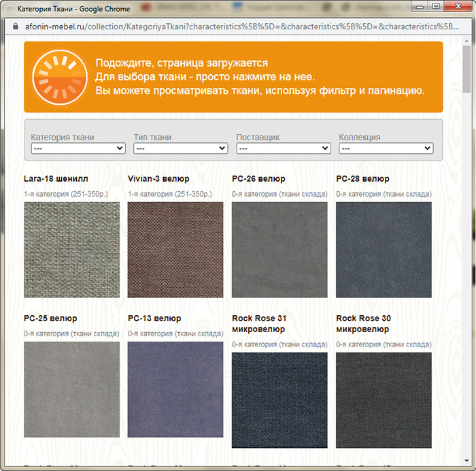Click the scrollbar up arrow
Viewport: 476px width, 471px height.
[x=466, y=41]
